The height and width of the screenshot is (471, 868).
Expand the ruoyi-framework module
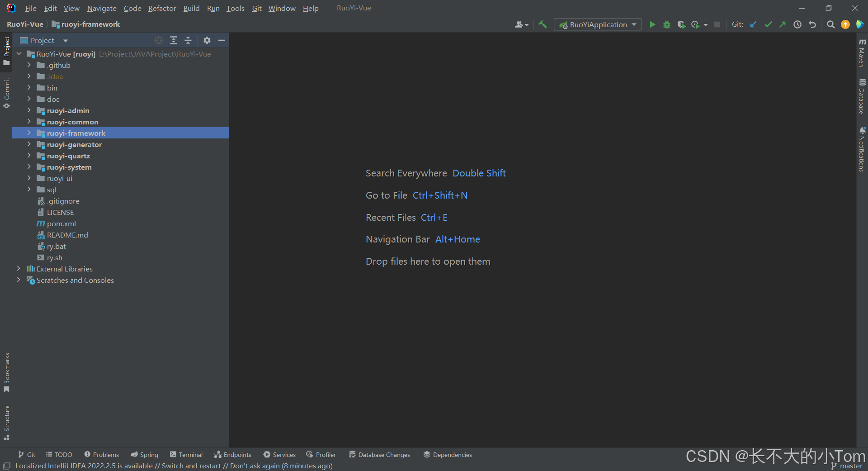point(29,133)
